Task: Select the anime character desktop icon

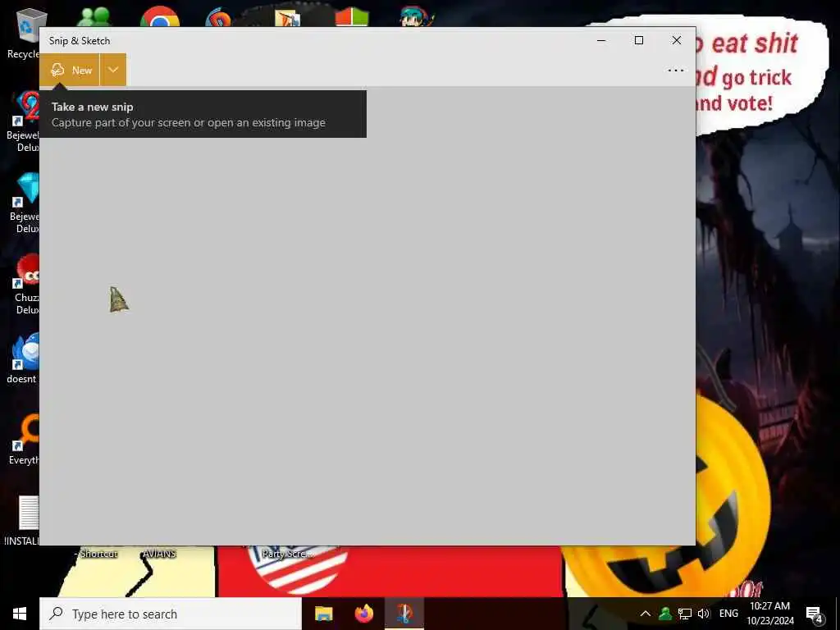Action: tap(416, 16)
